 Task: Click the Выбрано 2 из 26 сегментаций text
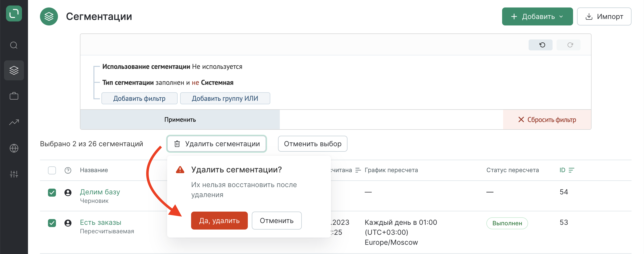(x=91, y=144)
